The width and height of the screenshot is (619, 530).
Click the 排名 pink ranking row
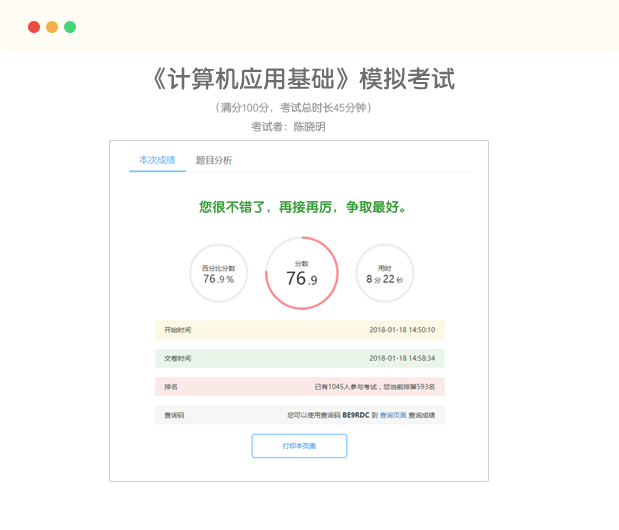(x=299, y=386)
